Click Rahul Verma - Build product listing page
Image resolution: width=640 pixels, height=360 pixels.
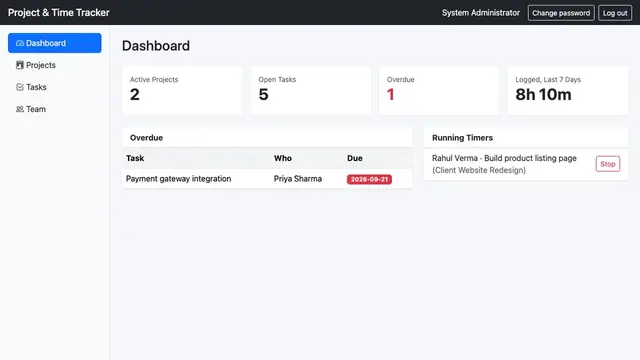[504, 158]
